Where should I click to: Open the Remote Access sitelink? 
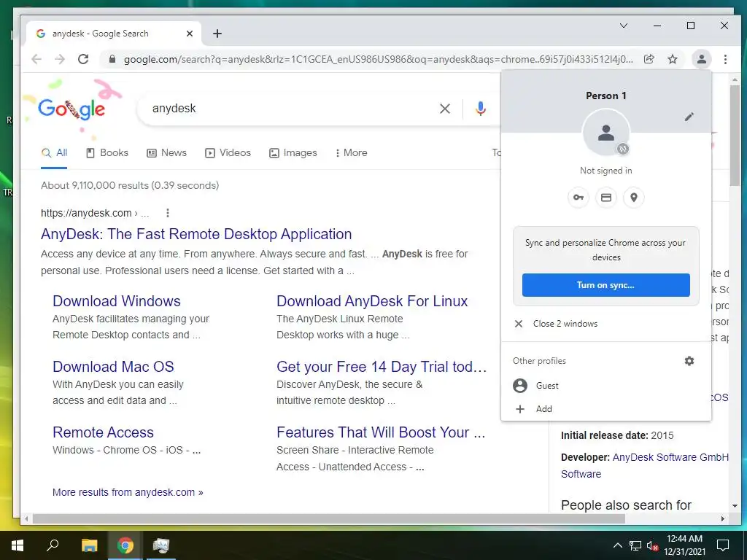click(104, 432)
